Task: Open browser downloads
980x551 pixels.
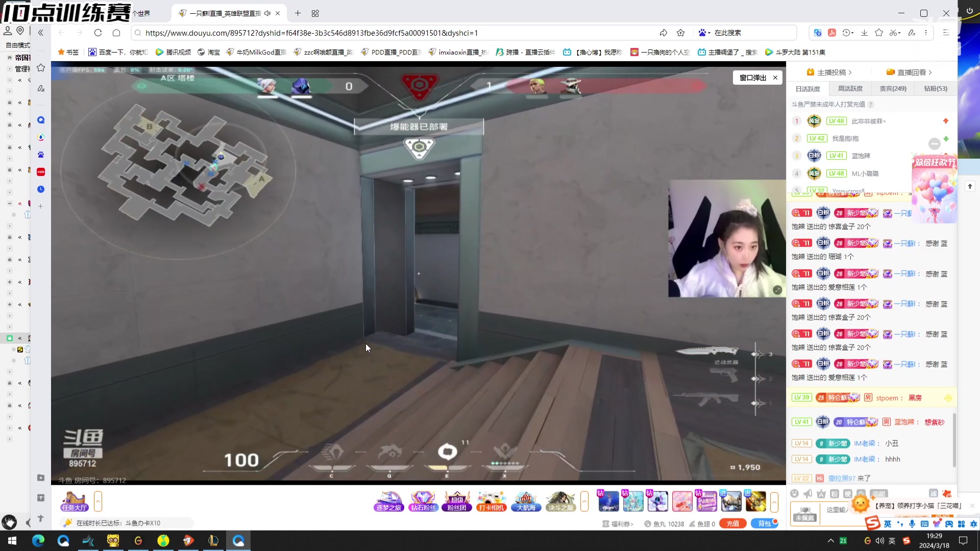Action: point(864,33)
